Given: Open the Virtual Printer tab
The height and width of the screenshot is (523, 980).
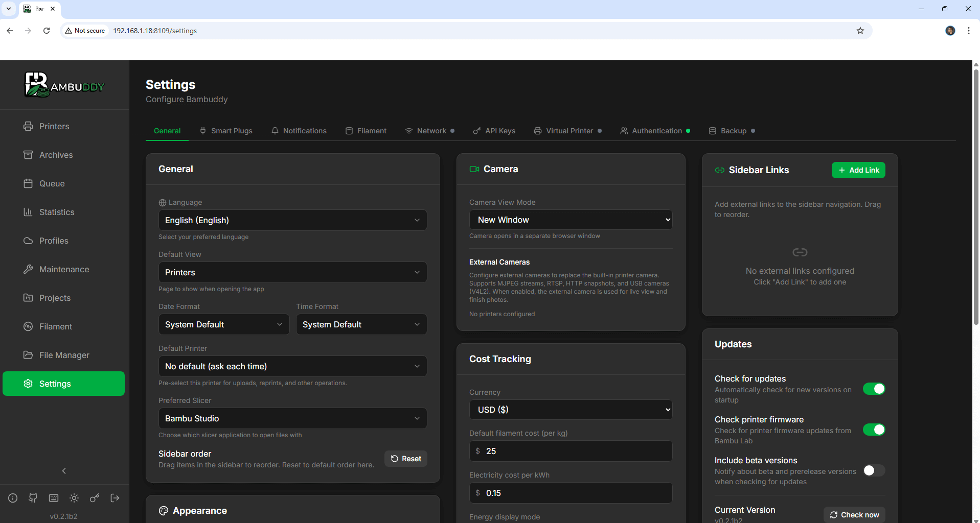Looking at the screenshot, I should click(568, 131).
